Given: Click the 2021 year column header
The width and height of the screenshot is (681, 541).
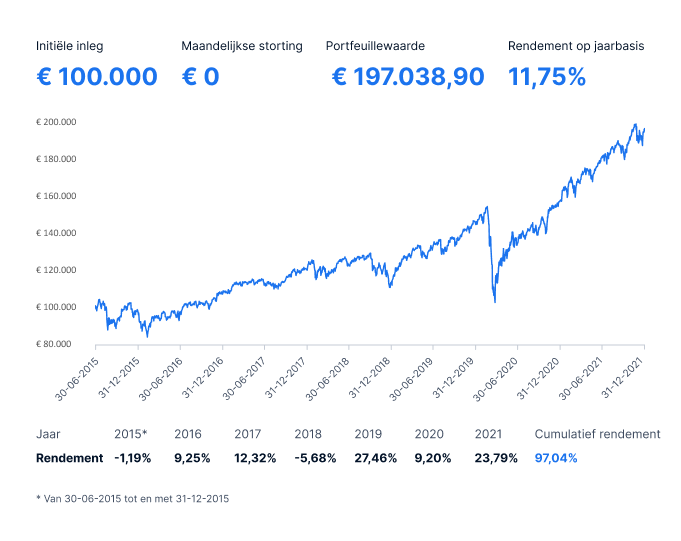Looking at the screenshot, I should (488, 434).
